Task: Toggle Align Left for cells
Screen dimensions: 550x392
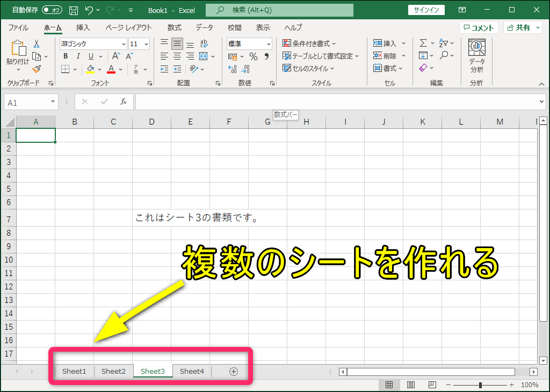Action: click(164, 56)
